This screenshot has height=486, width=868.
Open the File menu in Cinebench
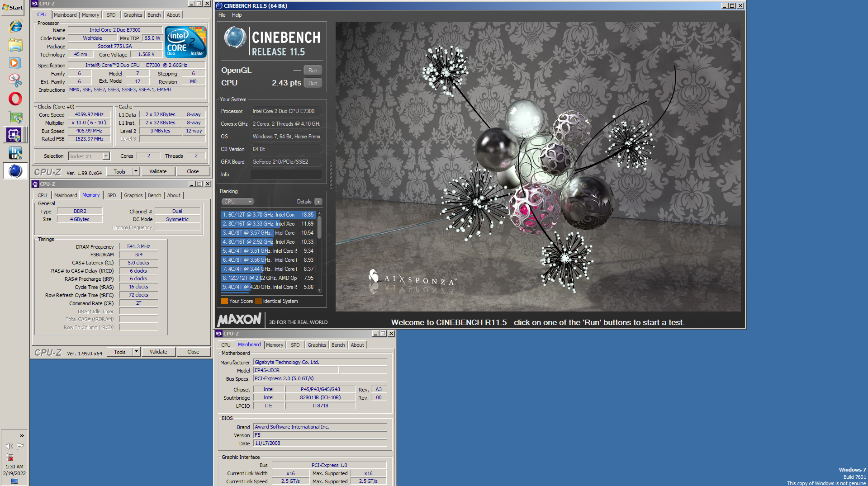click(x=222, y=15)
